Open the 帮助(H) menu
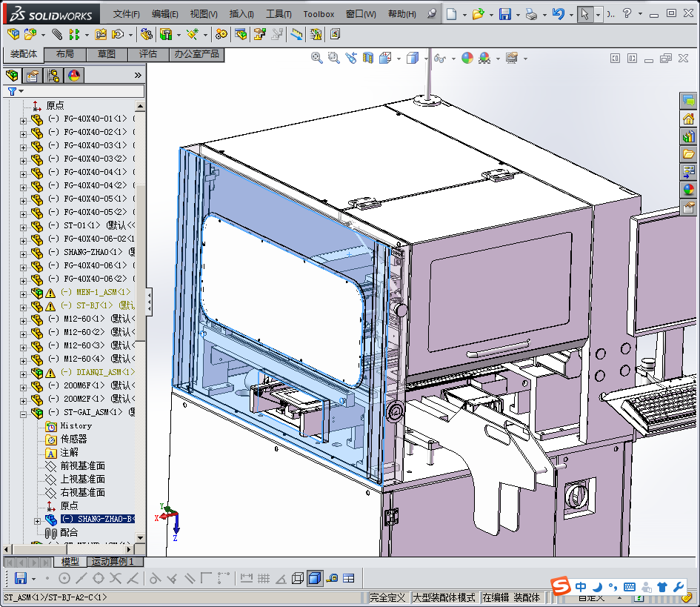This screenshot has width=700, height=607. pos(401,14)
